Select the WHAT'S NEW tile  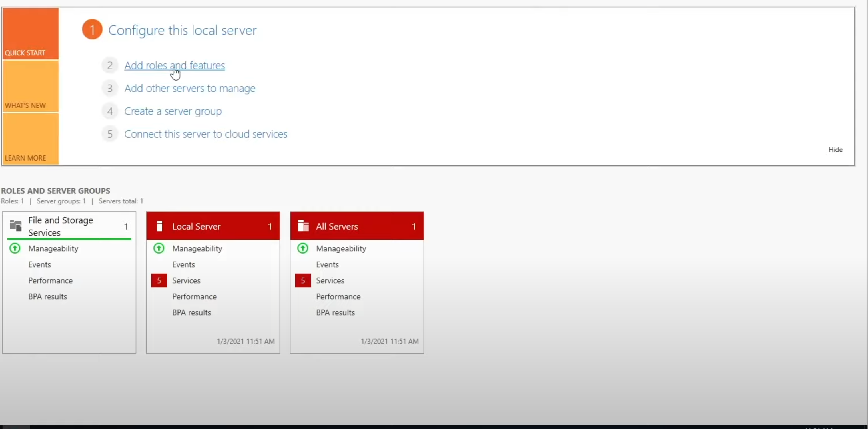pos(30,86)
